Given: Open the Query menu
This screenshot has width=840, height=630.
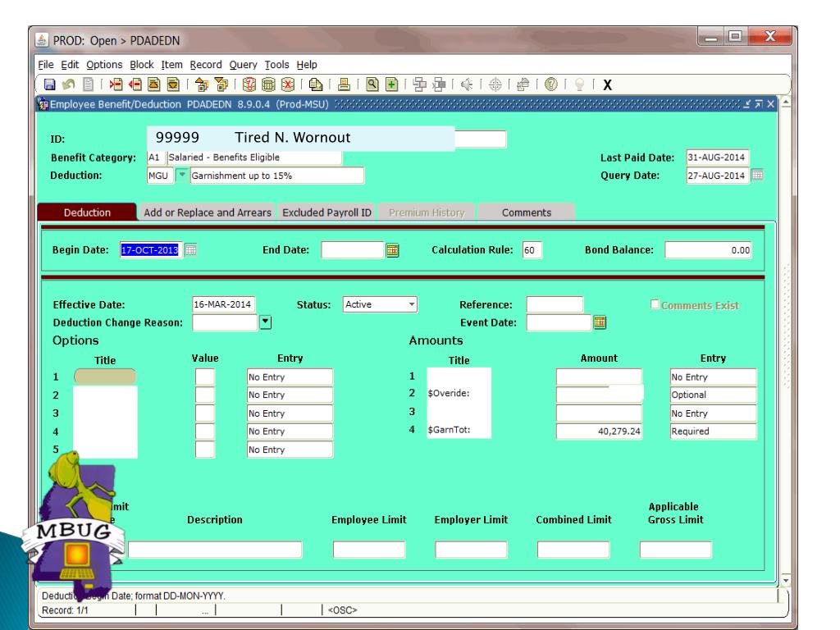Looking at the screenshot, I should click(243, 65).
